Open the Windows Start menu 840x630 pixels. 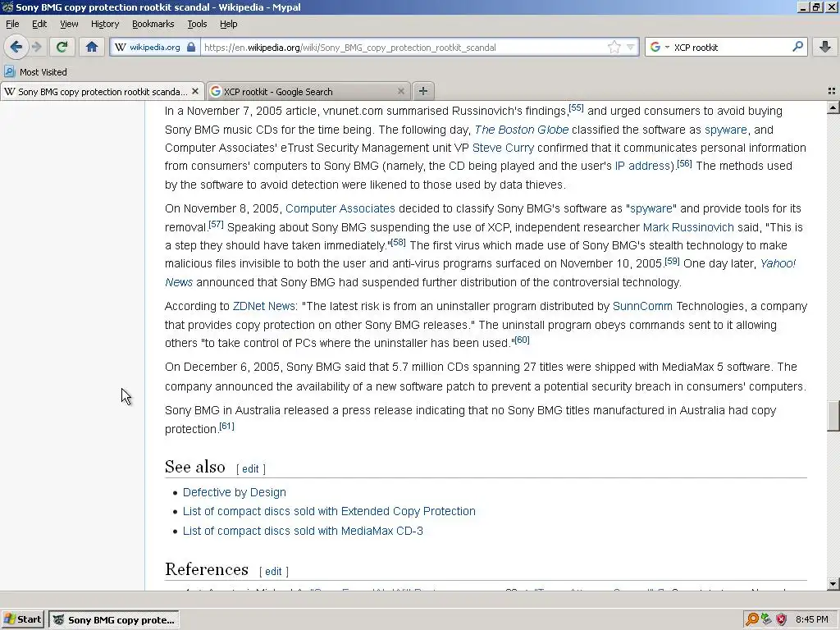[22, 619]
